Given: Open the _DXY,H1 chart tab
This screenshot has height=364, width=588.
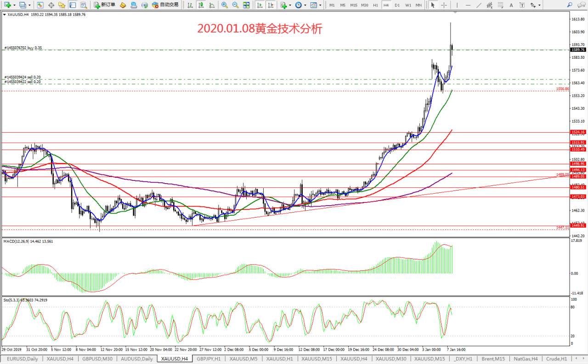Looking at the screenshot, I should pyautogui.click(x=463, y=358).
